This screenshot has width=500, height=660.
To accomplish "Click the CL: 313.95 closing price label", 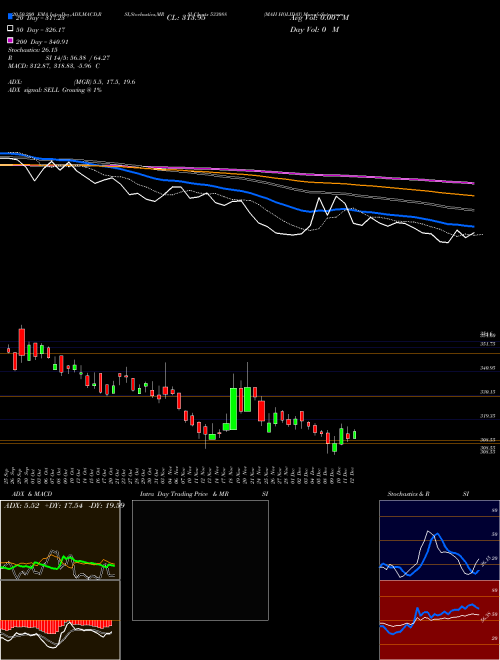I will coord(186,18).
